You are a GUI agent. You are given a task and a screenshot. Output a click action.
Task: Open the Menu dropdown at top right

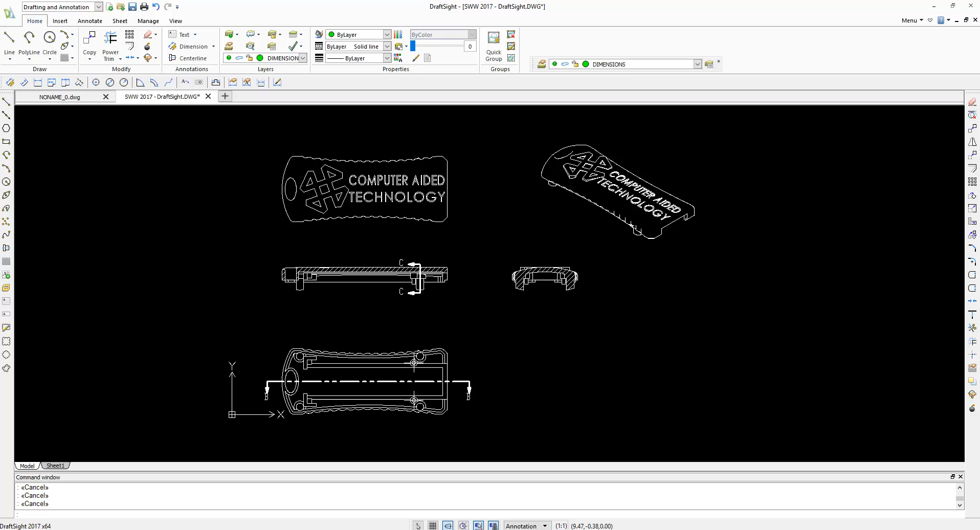(912, 20)
